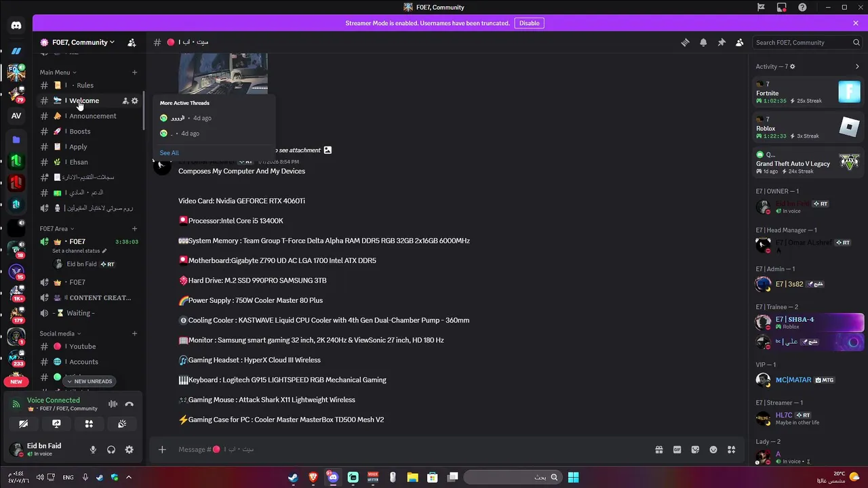Start an activity from voice panel

(89, 424)
